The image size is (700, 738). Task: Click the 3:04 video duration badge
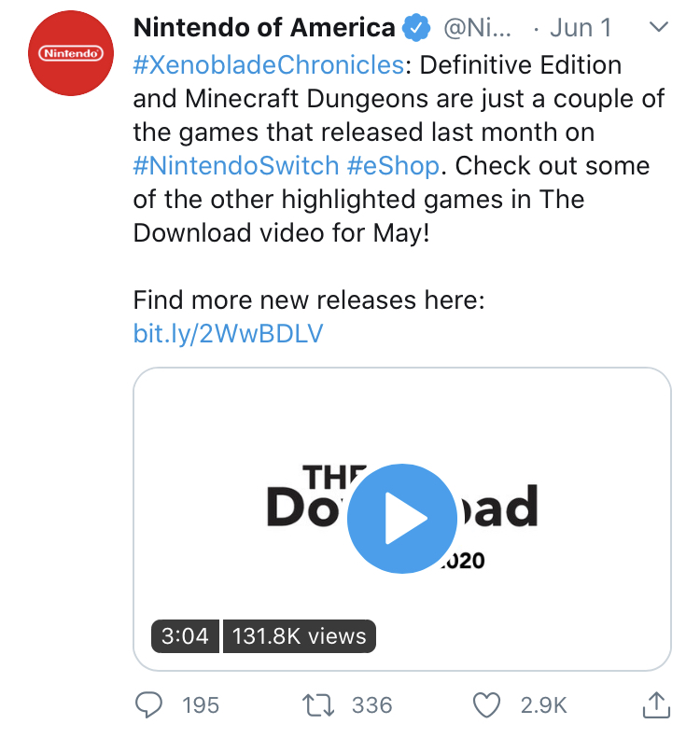click(185, 636)
